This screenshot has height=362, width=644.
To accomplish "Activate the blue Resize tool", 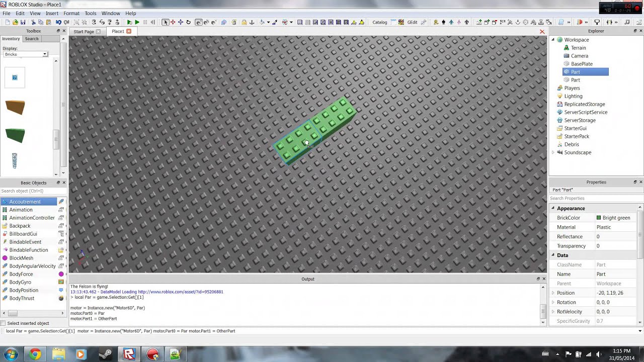I will point(181,22).
